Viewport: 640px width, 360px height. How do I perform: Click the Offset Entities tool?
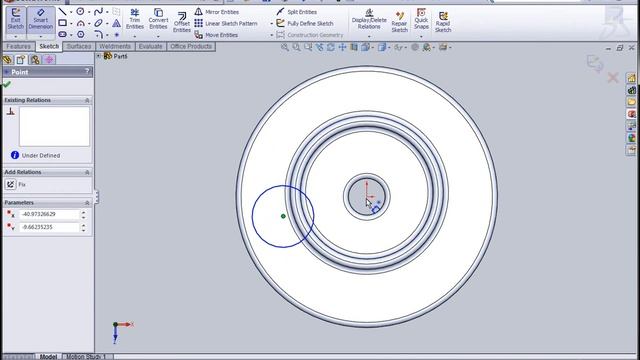182,22
